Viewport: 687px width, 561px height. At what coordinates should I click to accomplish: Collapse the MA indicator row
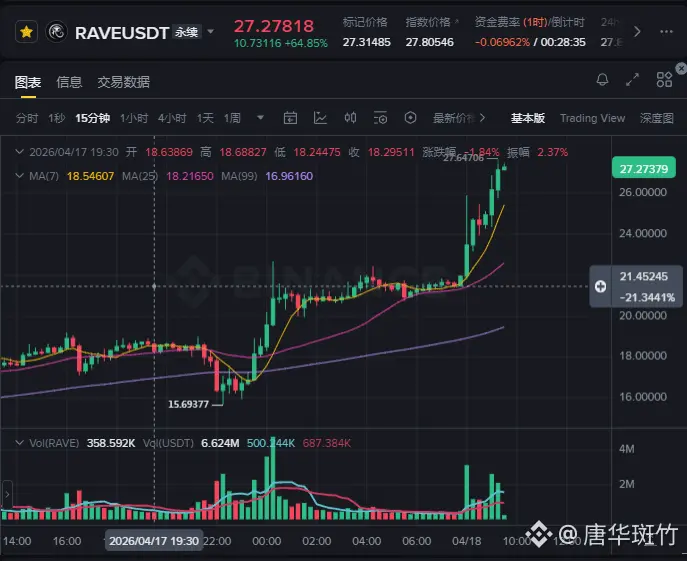coord(19,176)
